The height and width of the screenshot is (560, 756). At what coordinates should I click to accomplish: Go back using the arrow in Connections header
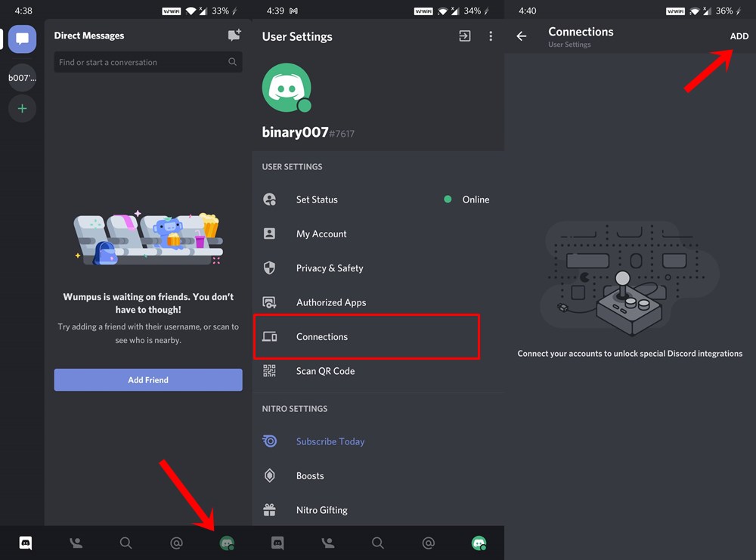pos(522,36)
